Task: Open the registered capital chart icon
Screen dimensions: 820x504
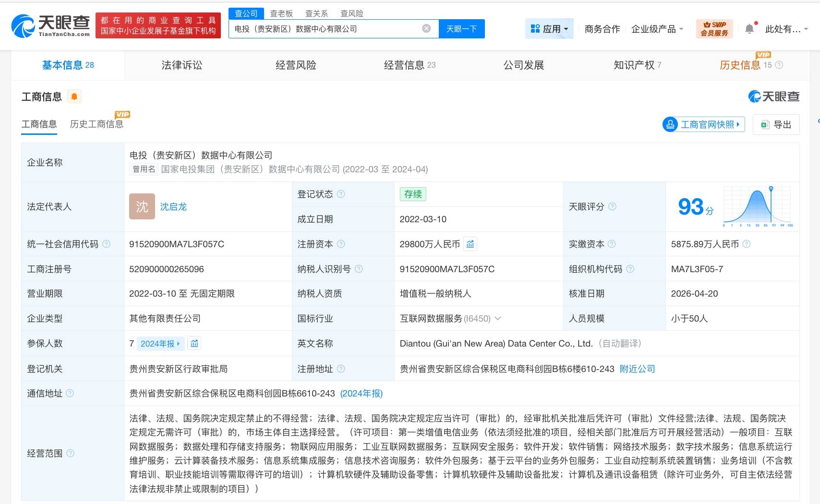Action: (x=470, y=244)
